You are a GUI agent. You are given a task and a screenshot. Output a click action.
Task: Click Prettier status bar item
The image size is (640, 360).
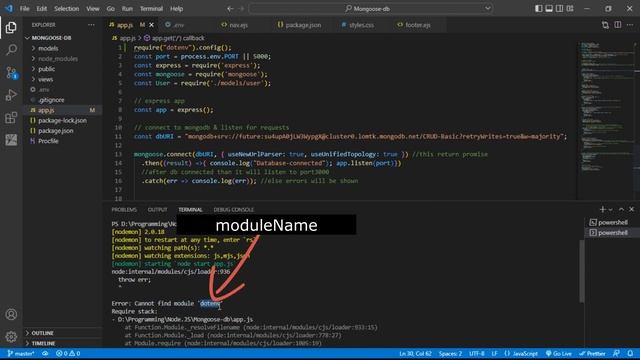(592, 353)
